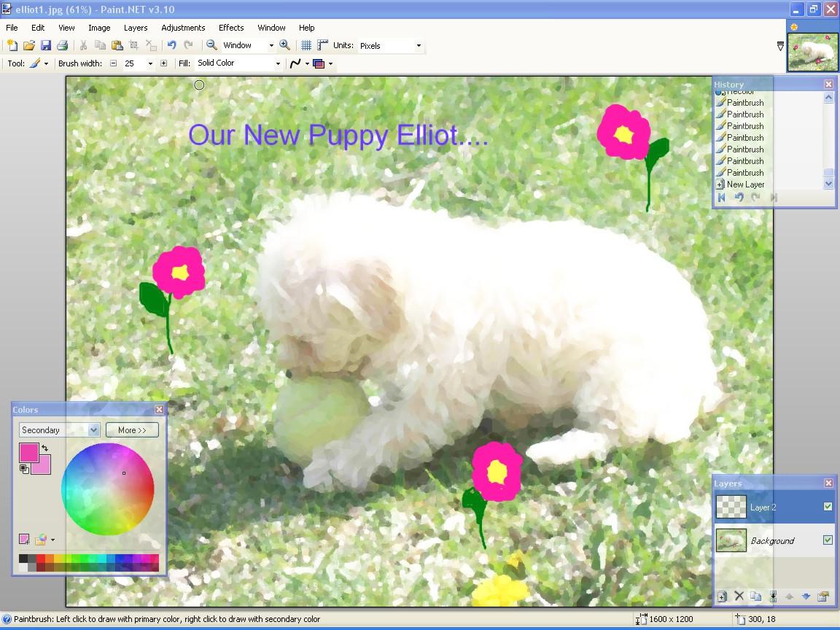
Task: Add a new layer in Layers panel
Action: click(x=722, y=596)
